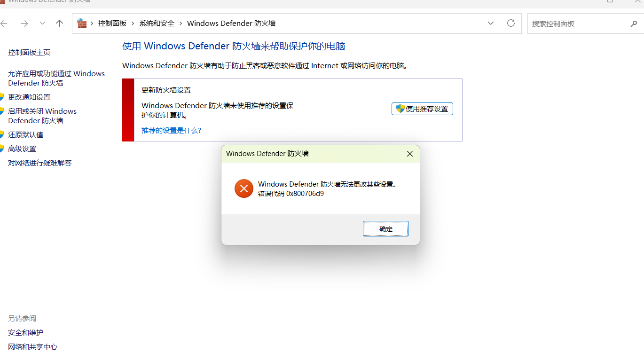The width and height of the screenshot is (644, 353).
Task: Expand chevron after 系统和安全 breadcrumb
Action: tap(181, 24)
